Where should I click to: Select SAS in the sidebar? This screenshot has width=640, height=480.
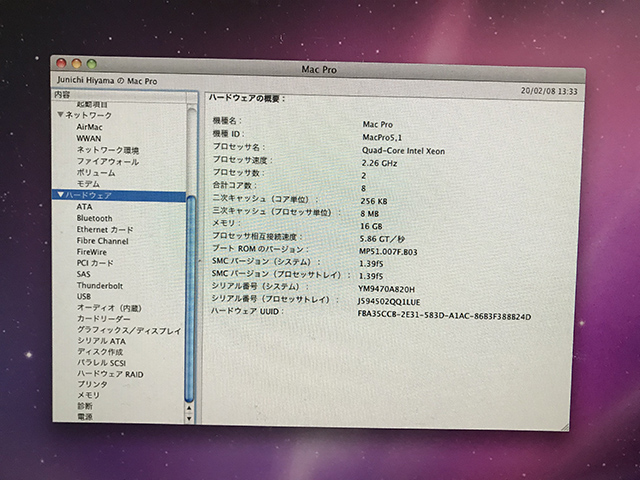(x=84, y=274)
